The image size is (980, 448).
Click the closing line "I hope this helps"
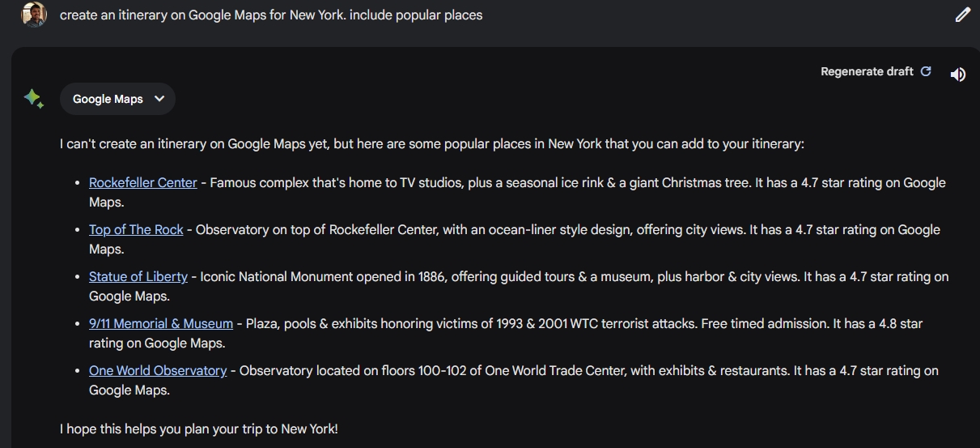[198, 429]
